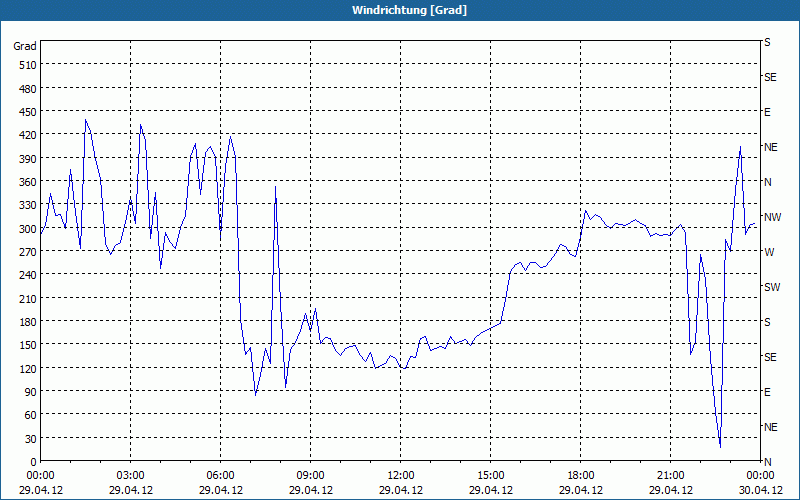Click the 90 y-axis value
This screenshot has width=800, height=500.
(31, 392)
